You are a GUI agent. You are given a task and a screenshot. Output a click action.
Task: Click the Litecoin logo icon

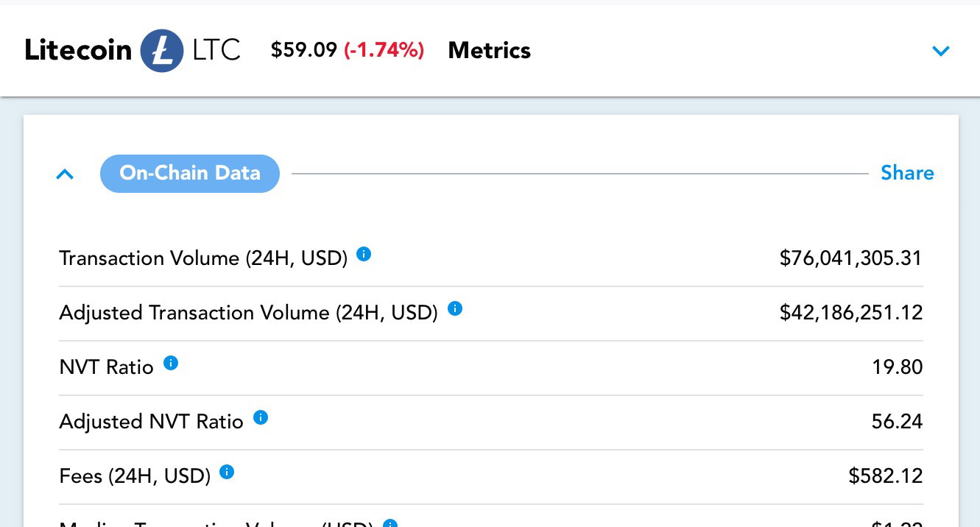[x=162, y=51]
